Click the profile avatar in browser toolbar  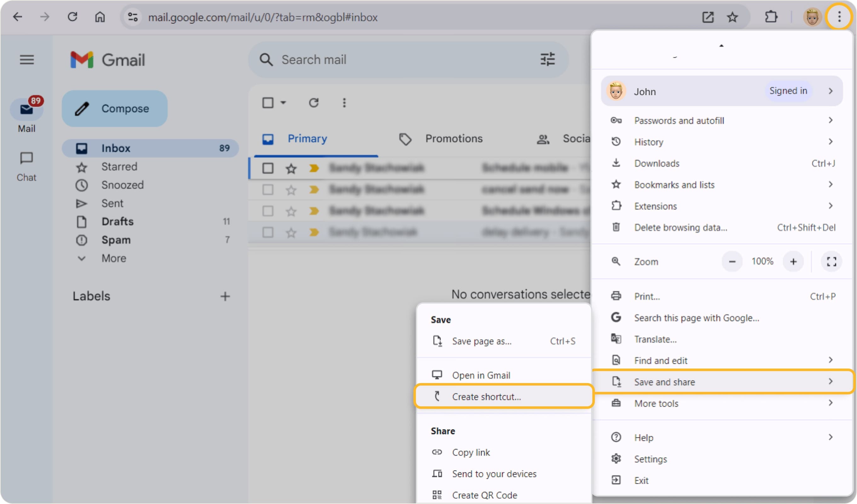[x=812, y=17]
